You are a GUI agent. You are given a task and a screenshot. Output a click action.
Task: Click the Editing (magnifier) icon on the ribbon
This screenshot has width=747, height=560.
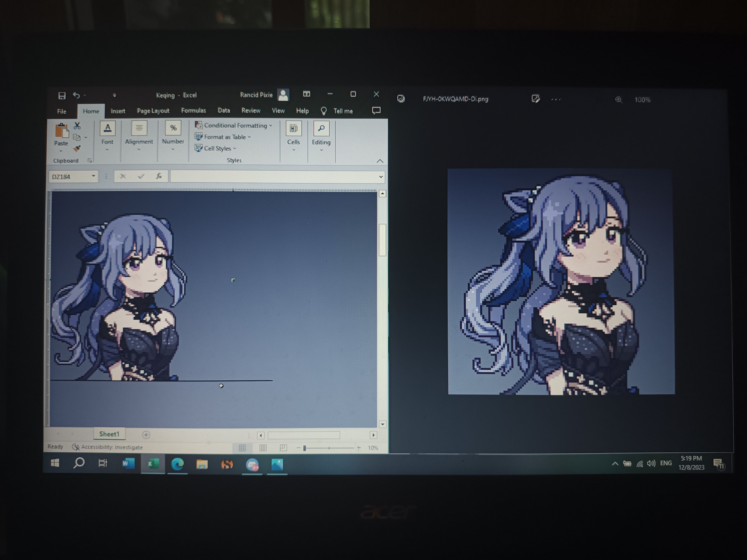[321, 128]
